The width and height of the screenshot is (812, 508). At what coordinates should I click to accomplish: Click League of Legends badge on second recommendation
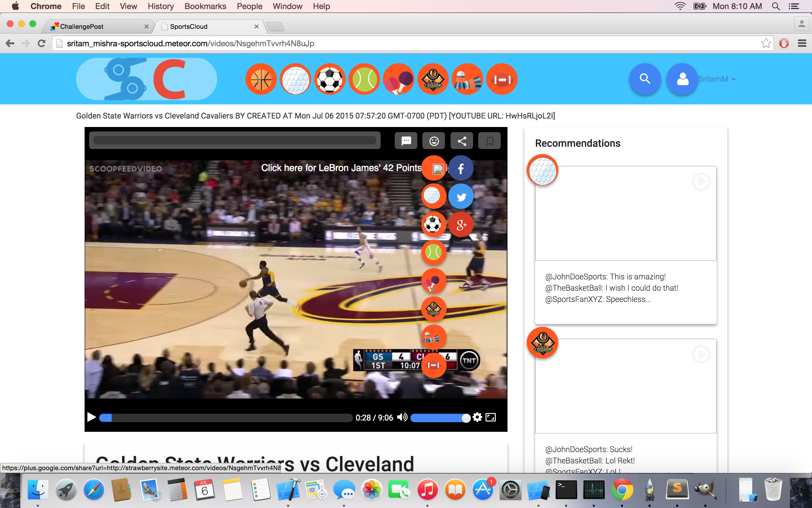click(x=542, y=343)
